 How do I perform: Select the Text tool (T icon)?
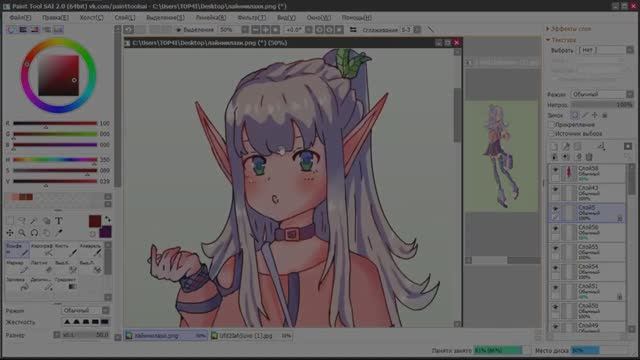tap(59, 221)
